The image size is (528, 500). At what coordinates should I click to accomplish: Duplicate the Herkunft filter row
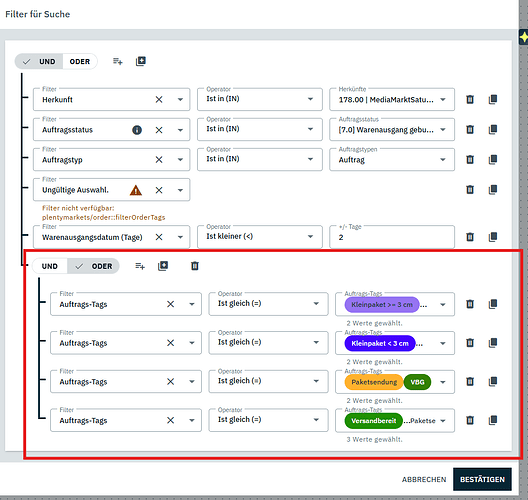point(493,99)
